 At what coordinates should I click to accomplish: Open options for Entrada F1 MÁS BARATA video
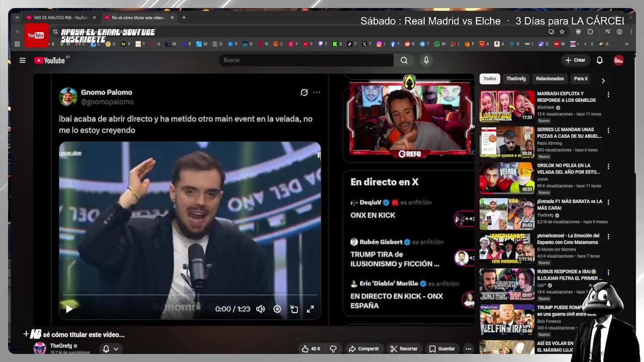pyautogui.click(x=608, y=202)
